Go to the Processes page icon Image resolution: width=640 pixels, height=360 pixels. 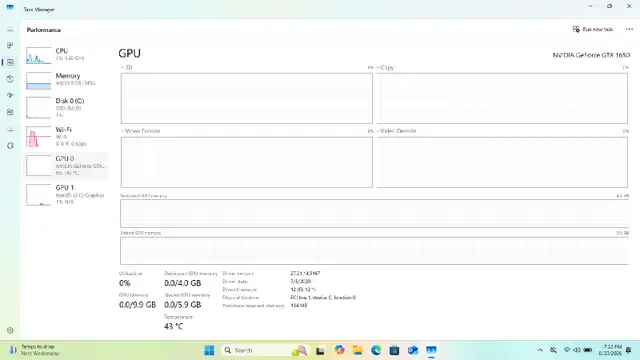pos(10,45)
